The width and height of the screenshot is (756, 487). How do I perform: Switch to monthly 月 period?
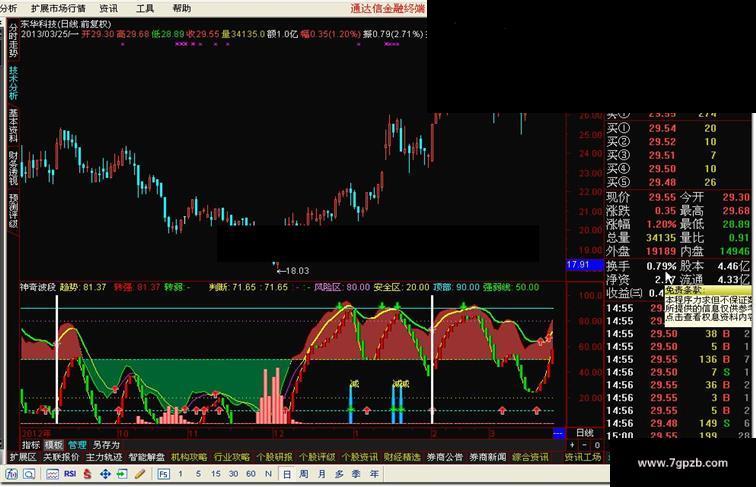coord(322,474)
